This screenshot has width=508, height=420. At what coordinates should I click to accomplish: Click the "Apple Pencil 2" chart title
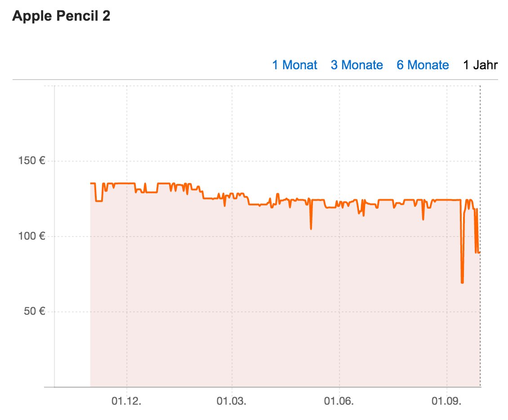coord(62,17)
